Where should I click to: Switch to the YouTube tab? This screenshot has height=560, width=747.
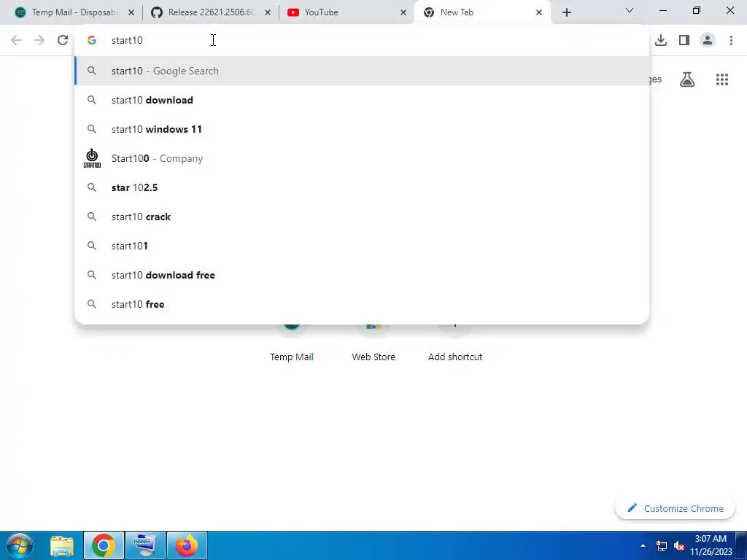346,12
